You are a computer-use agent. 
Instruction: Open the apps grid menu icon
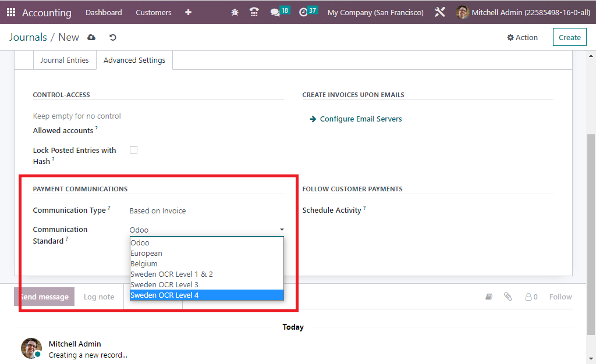[x=11, y=12]
